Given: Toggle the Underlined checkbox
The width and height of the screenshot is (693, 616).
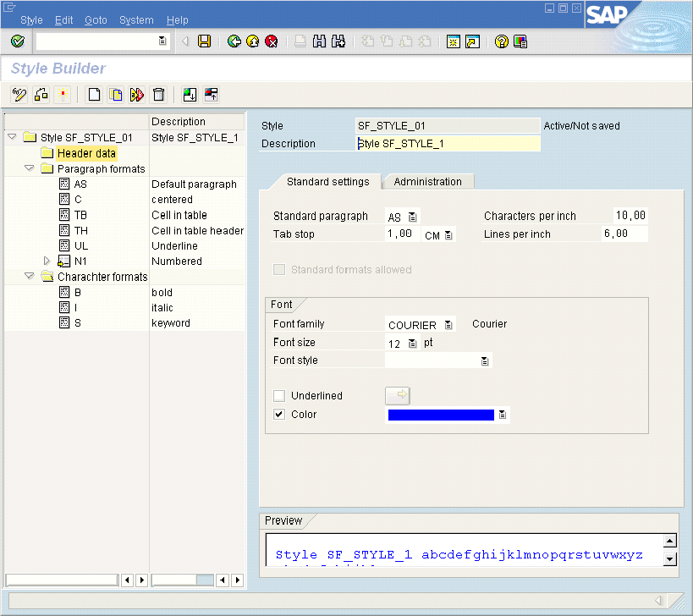Looking at the screenshot, I should point(279,396).
